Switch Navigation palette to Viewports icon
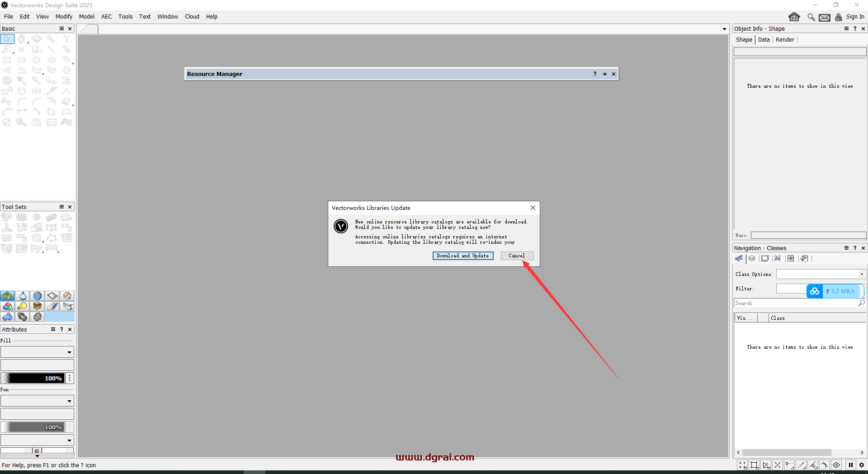Viewport: 868px width, 474px height. [x=778, y=259]
